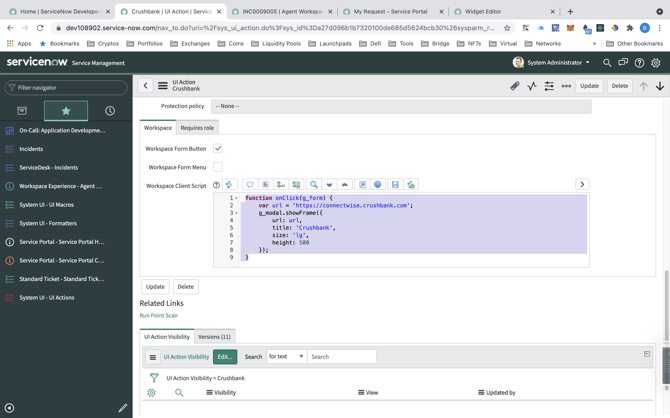Viewport: 670px width, 418px height.
Task: Enable the Workspace Form Menu checkbox
Action: (218, 167)
